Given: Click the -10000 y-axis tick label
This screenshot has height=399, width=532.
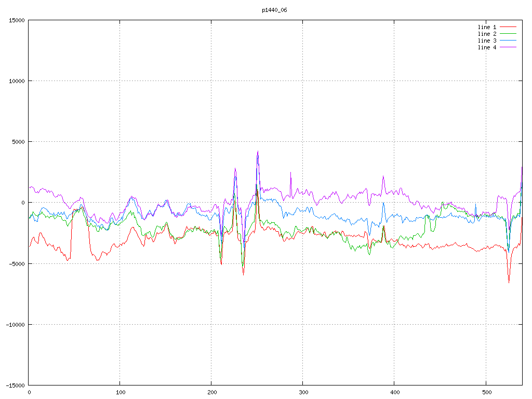Looking at the screenshot, I should pos(15,324).
